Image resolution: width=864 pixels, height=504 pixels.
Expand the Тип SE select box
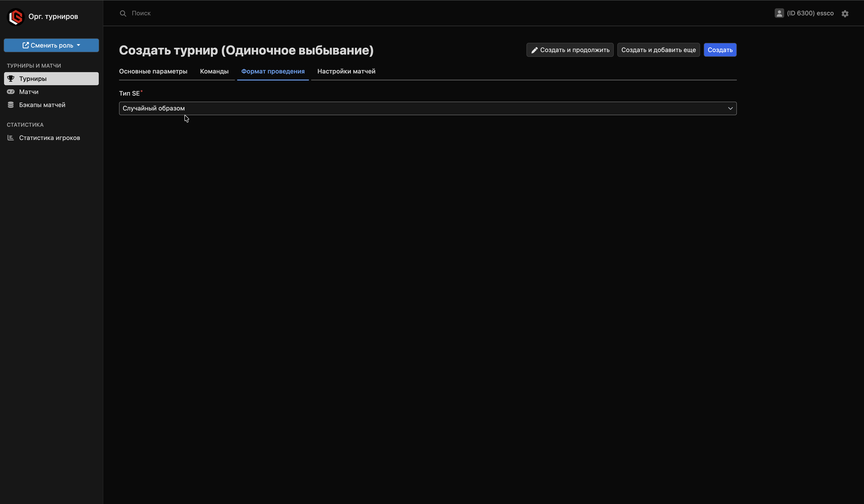[411, 108]
